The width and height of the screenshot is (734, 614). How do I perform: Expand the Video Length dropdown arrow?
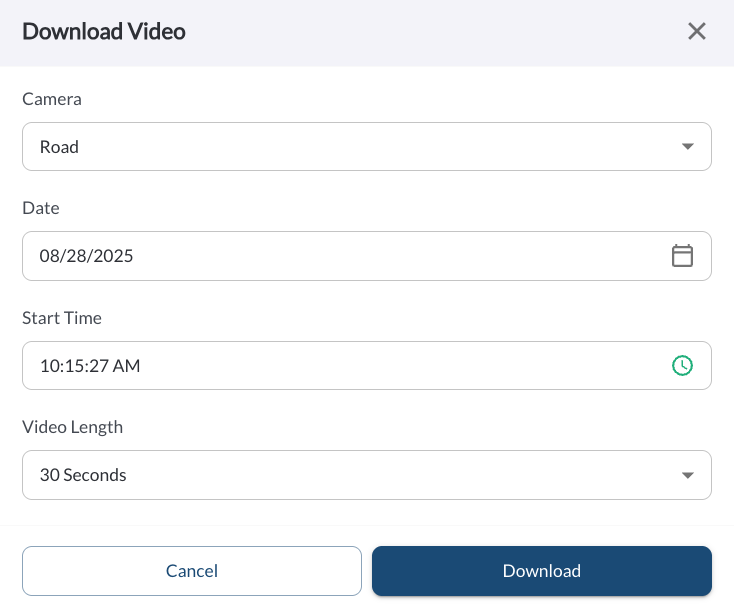[687, 475]
